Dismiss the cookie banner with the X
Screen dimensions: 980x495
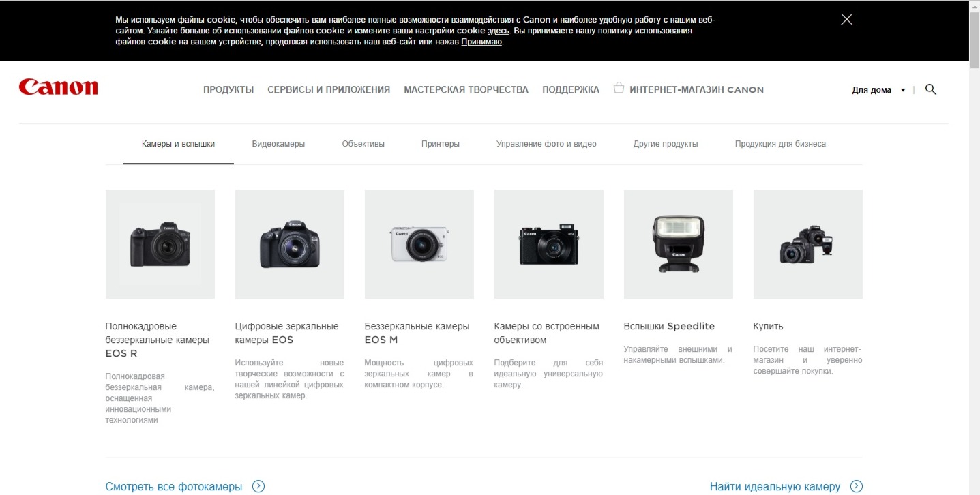[x=846, y=20]
